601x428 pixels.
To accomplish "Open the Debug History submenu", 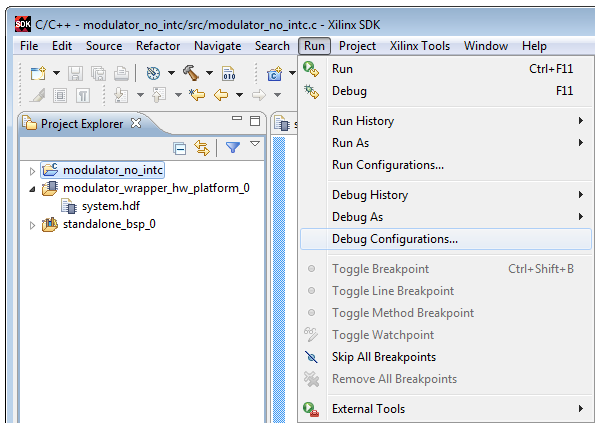I will (446, 195).
